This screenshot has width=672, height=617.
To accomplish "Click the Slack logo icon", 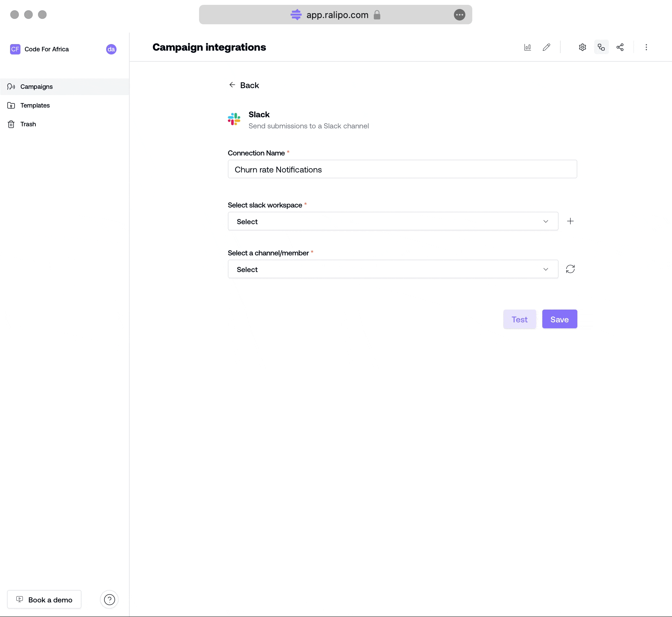I will point(234,119).
